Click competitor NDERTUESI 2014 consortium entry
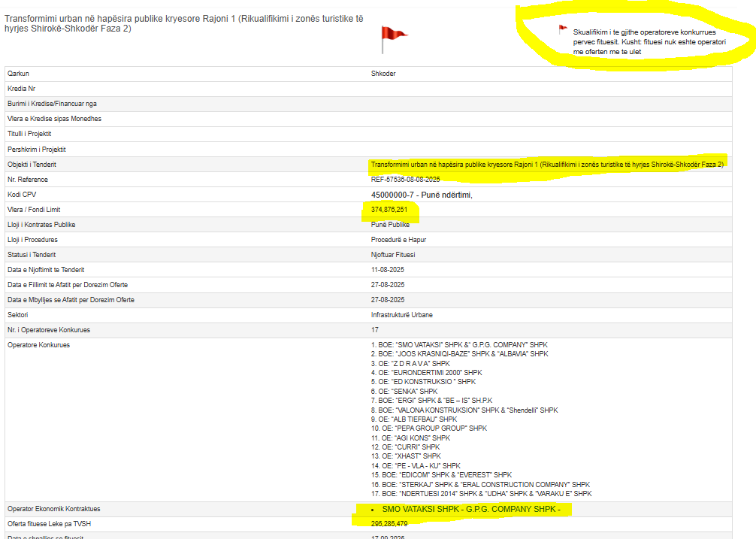The height and width of the screenshot is (539, 756). [x=481, y=494]
